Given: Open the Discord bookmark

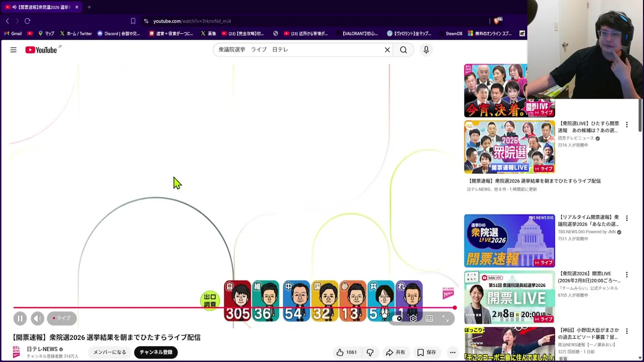Looking at the screenshot, I should point(119,34).
